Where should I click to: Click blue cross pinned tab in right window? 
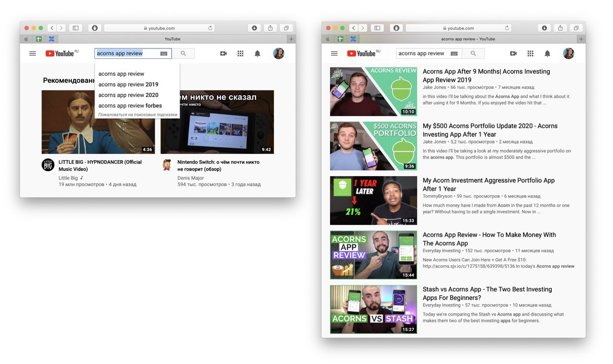(x=353, y=39)
